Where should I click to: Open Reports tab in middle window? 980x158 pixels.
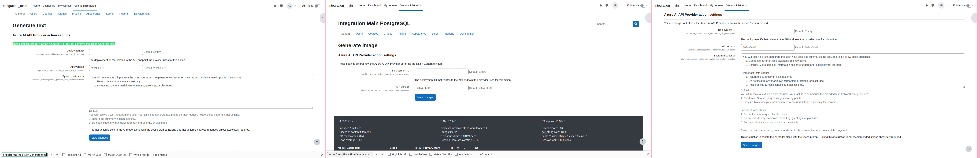(450, 34)
